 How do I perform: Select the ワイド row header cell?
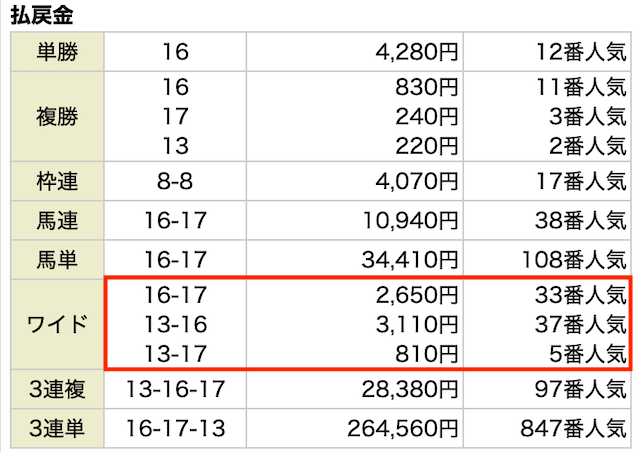57,324
